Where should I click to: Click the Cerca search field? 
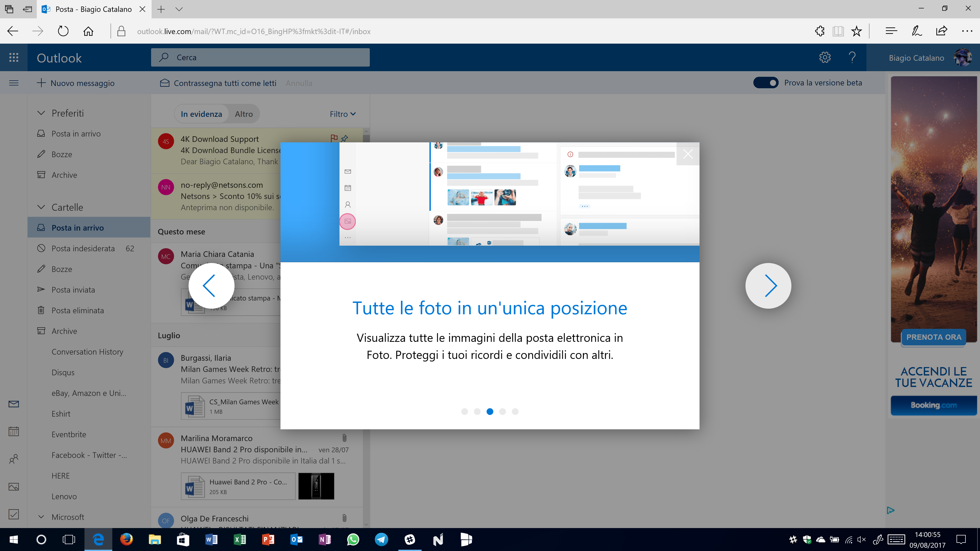pos(260,57)
